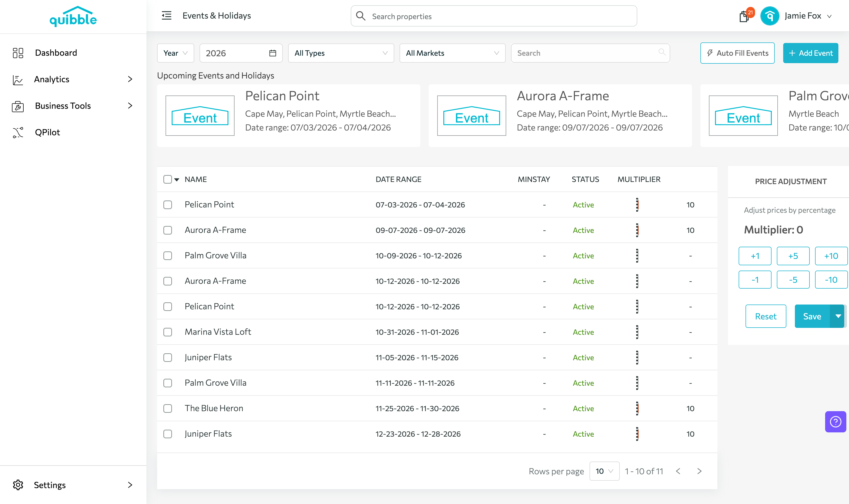849x504 pixels.
Task: Open the bulk-select caret beside the header checkbox
Action: [x=177, y=180]
